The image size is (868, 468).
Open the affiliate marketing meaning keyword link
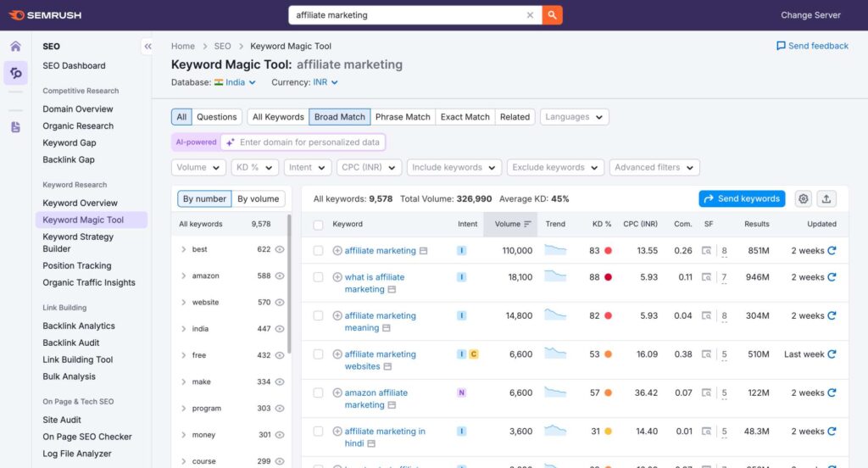(x=381, y=322)
